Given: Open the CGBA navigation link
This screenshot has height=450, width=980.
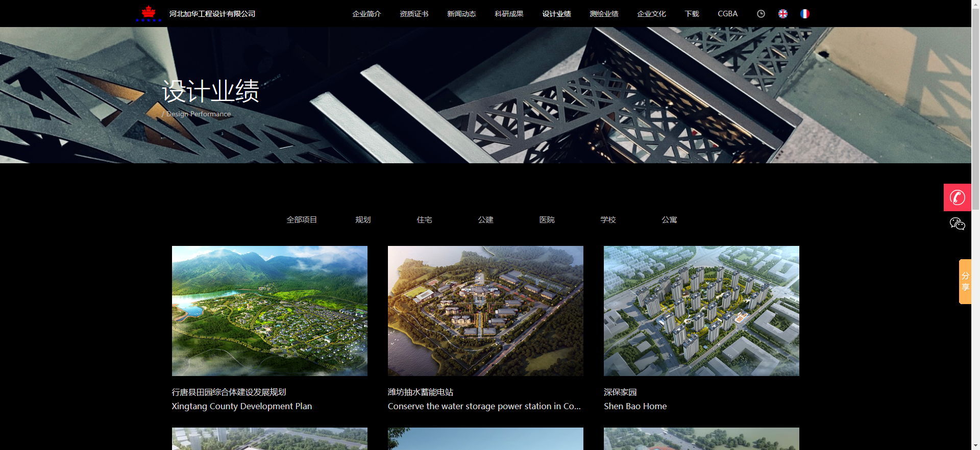Looking at the screenshot, I should pyautogui.click(x=727, y=14).
